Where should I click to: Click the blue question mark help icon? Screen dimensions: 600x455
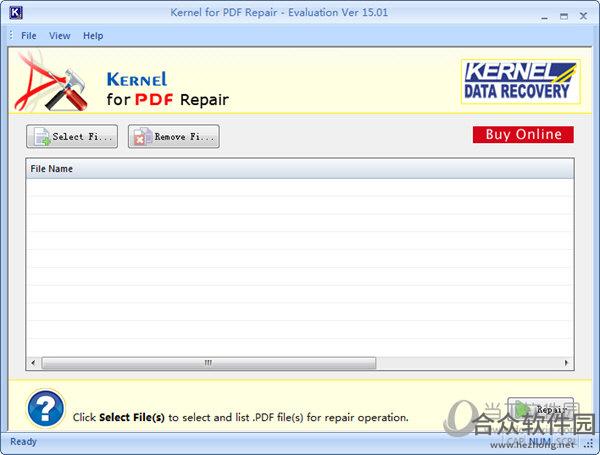[46, 409]
